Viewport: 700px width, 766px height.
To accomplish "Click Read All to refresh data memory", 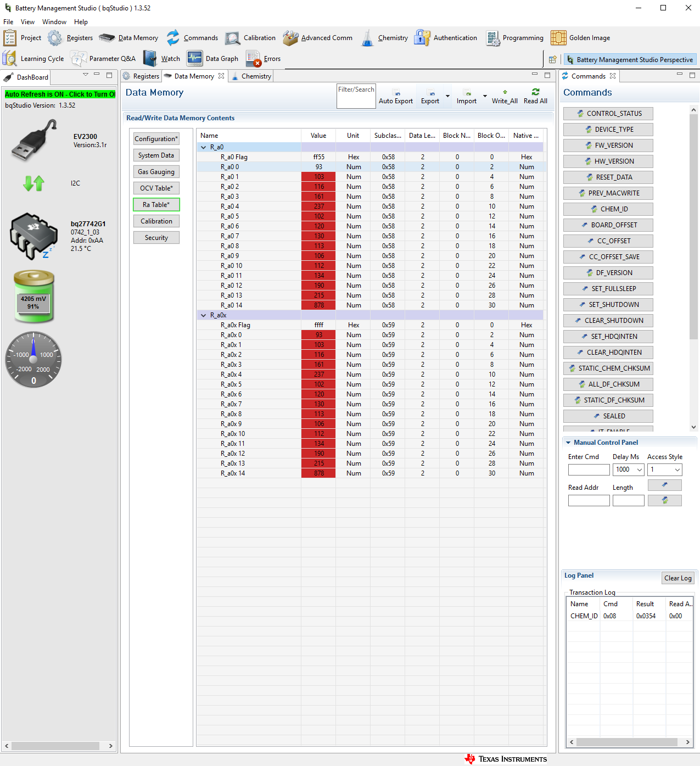I will tap(535, 97).
